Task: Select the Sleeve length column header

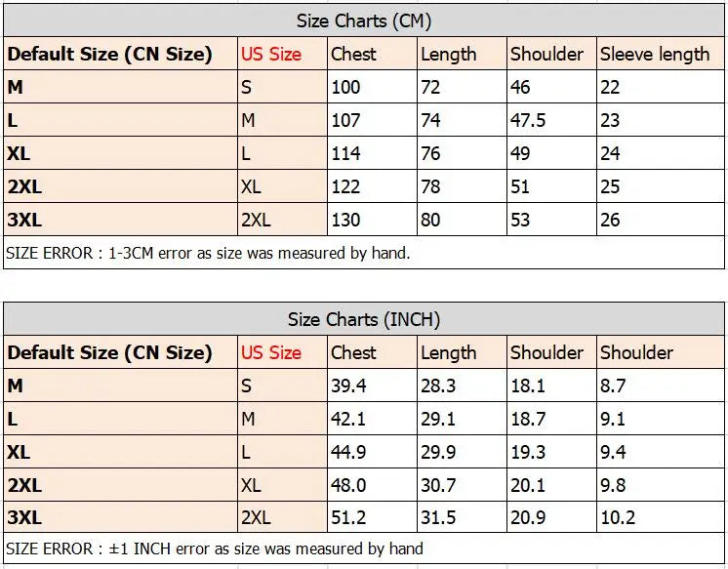Action: pyautogui.click(x=655, y=55)
